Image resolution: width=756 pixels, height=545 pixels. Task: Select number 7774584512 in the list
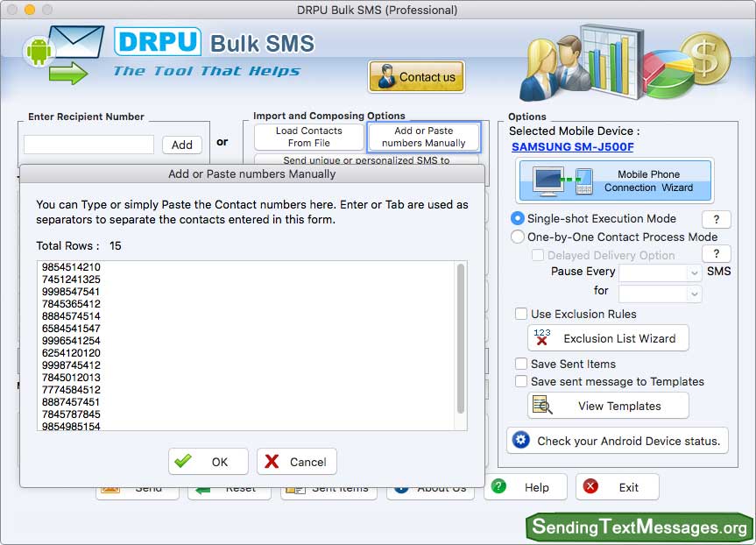(x=71, y=390)
